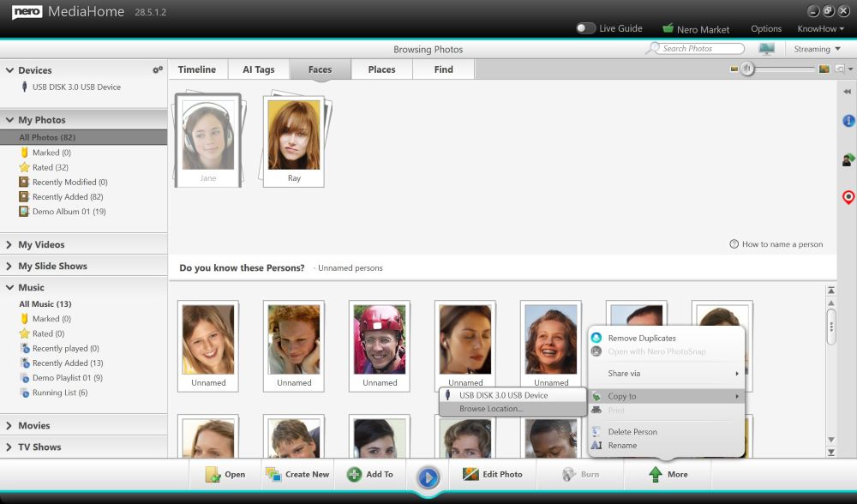Click the Rated (32) star icon
857x504 pixels.
pyautogui.click(x=24, y=167)
